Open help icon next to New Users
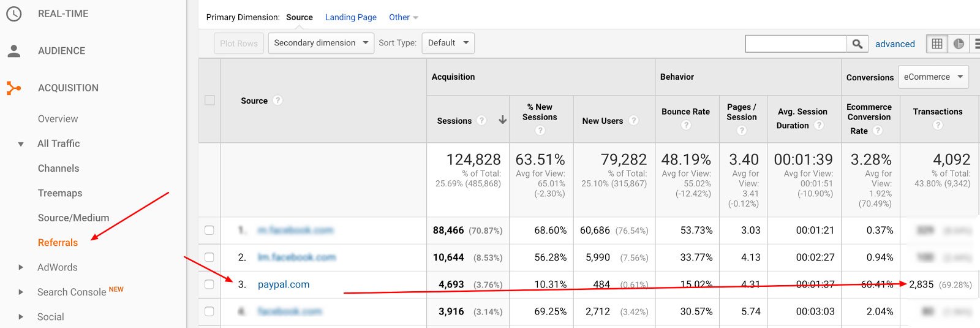Image resolution: width=980 pixels, height=328 pixels. click(x=633, y=120)
